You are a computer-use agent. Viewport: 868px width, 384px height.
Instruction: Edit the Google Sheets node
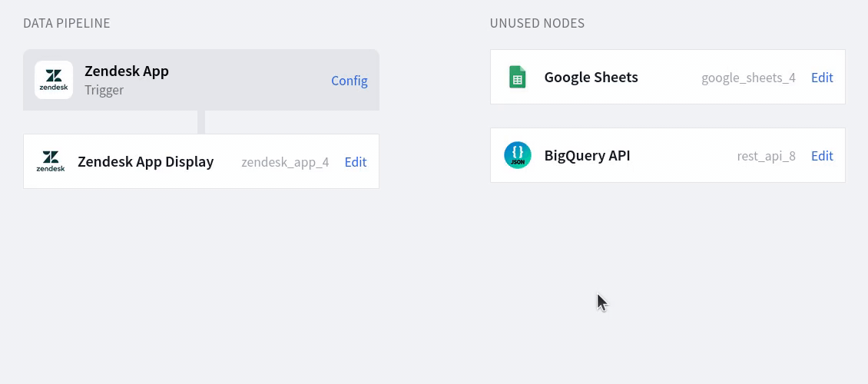821,78
